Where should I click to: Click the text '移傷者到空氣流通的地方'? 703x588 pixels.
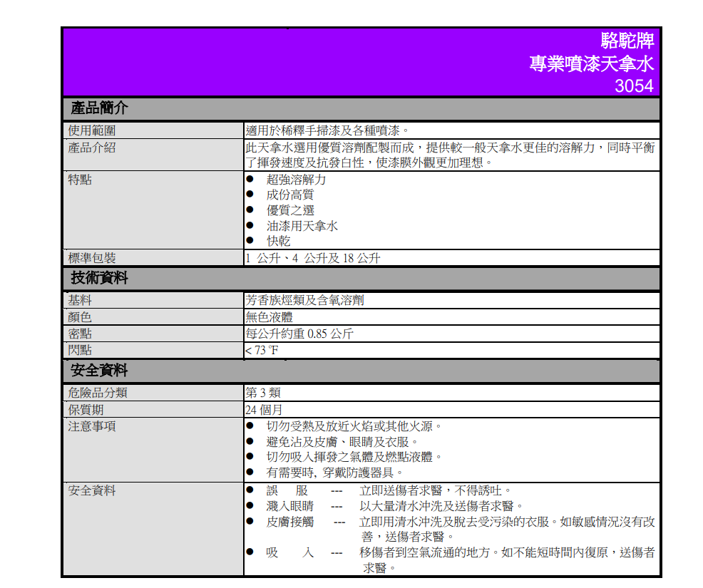click(424, 552)
